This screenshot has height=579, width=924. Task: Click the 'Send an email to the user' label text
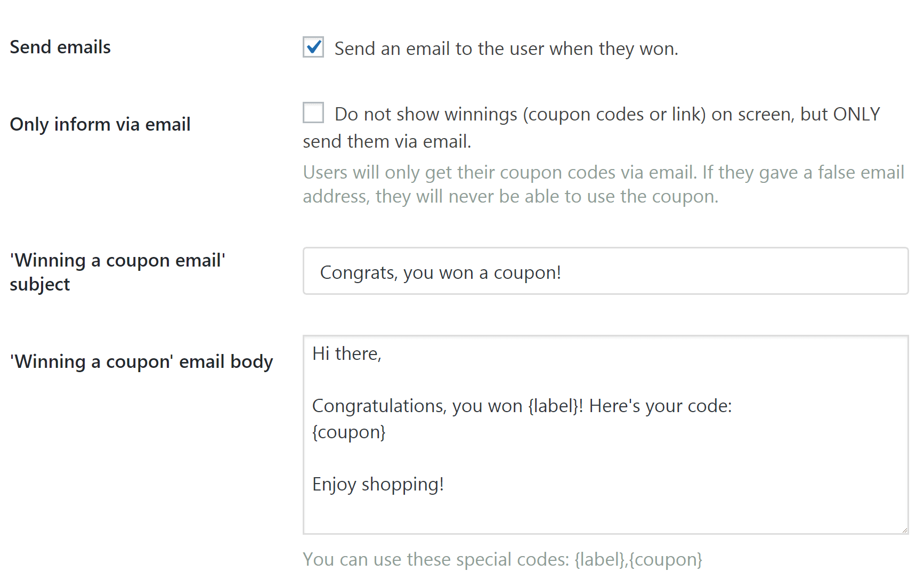[506, 49]
